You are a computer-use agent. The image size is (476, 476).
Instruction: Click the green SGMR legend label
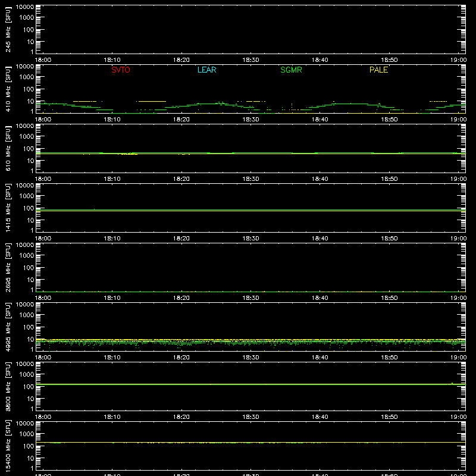(291, 70)
